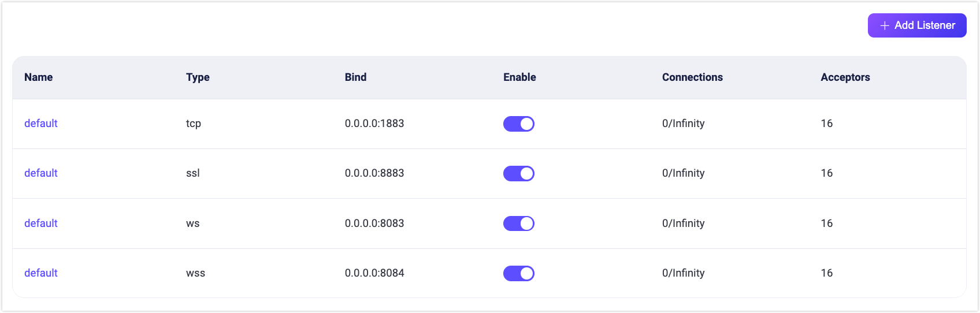The image size is (980, 313).
Task: Disable the tcp listener toggle
Action: pos(519,124)
